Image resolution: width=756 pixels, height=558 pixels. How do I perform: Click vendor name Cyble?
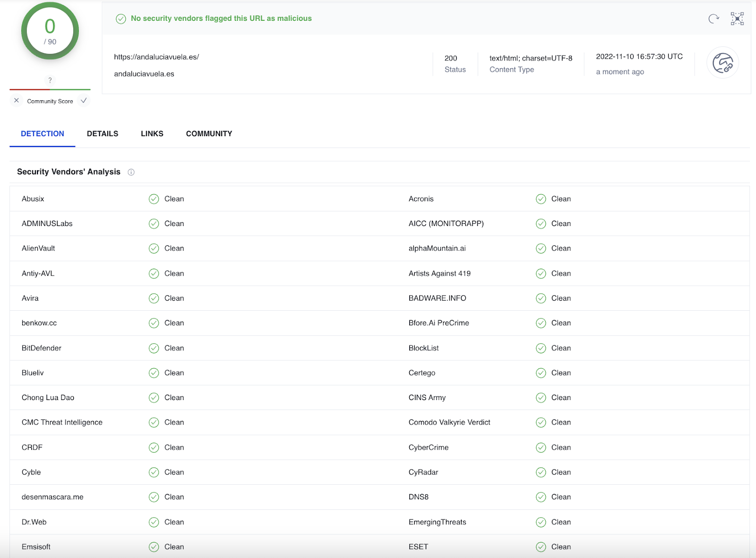click(31, 472)
